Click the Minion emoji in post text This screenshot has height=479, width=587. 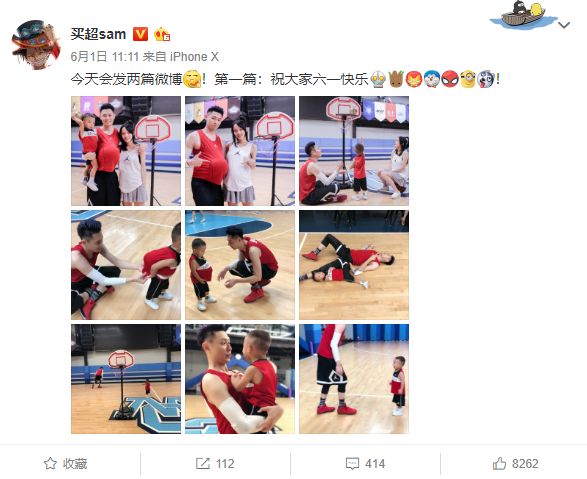468,79
